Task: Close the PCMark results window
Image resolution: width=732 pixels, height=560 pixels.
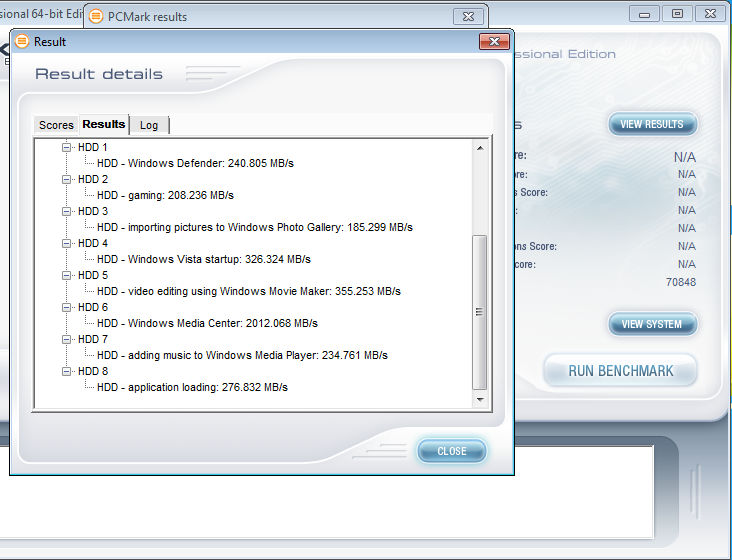Action: 468,17
